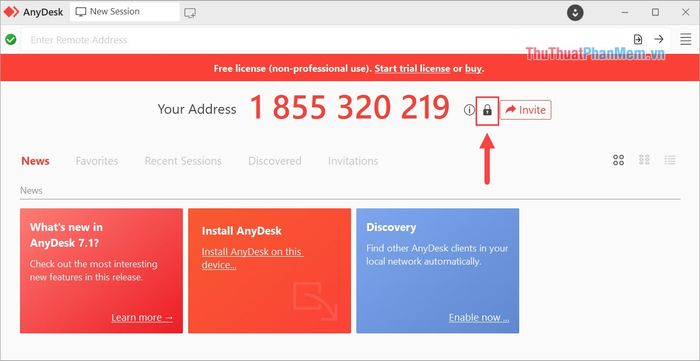Maximize the AnyDesk window
This screenshot has height=361, width=700.
coord(655,12)
